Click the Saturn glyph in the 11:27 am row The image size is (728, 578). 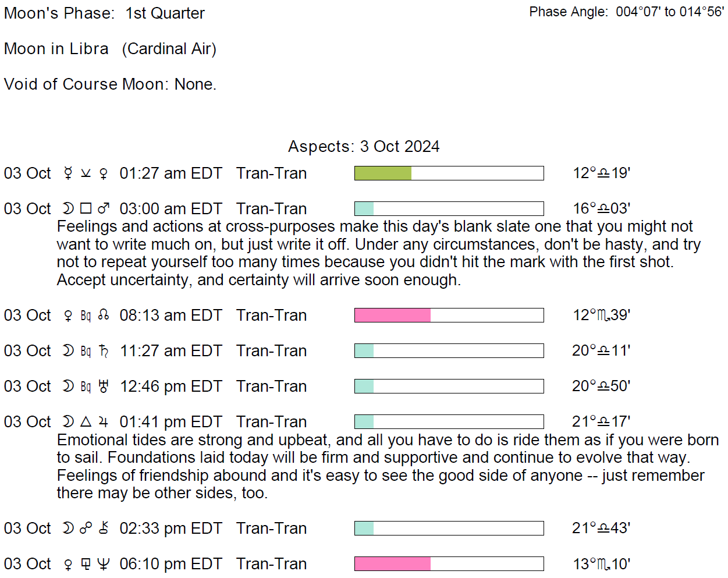[x=104, y=351]
